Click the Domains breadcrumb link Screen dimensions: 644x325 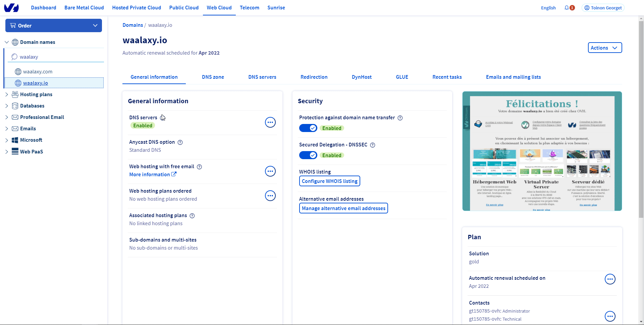pyautogui.click(x=133, y=25)
